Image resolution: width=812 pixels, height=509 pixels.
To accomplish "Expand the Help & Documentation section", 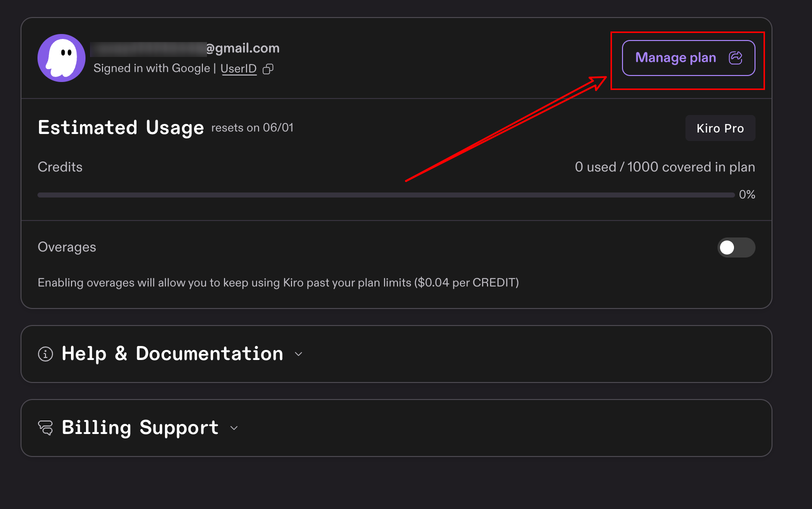I will click(396, 354).
